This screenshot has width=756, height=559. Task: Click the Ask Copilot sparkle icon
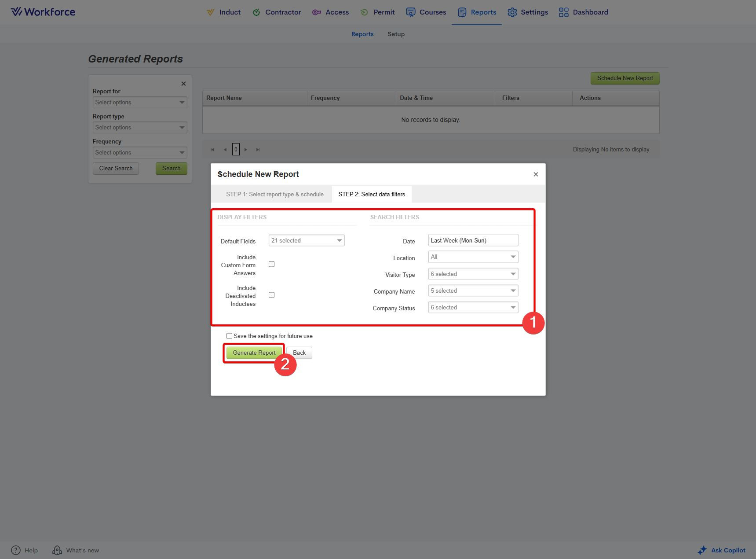[702, 550]
